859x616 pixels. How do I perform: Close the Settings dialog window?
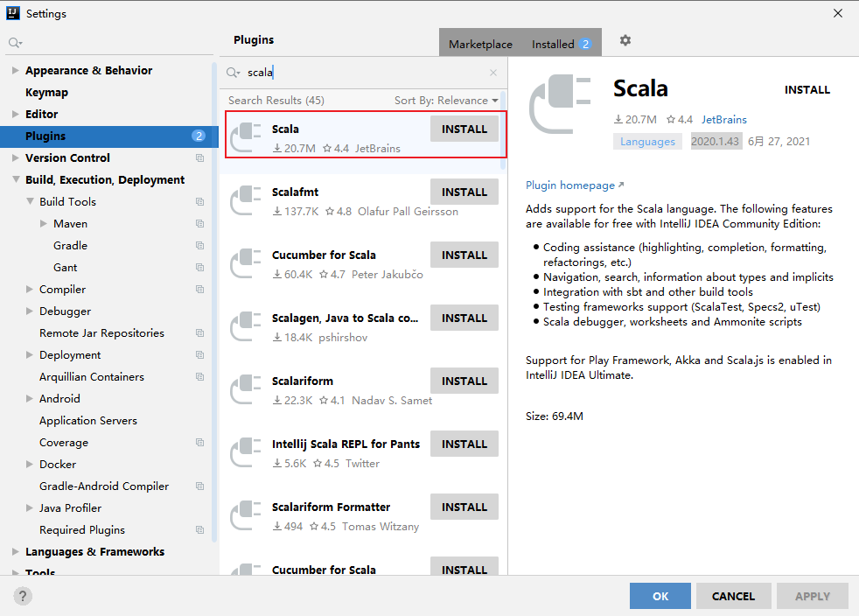(838, 13)
